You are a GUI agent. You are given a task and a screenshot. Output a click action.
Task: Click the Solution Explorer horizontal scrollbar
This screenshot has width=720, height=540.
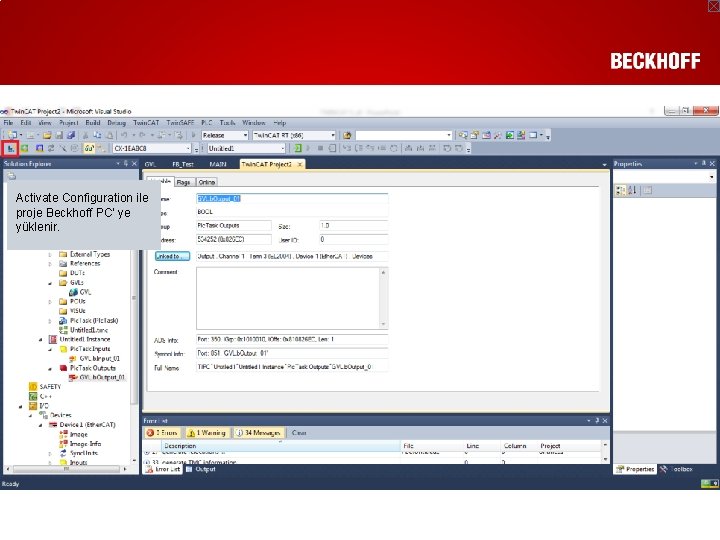pyautogui.click(x=66, y=469)
